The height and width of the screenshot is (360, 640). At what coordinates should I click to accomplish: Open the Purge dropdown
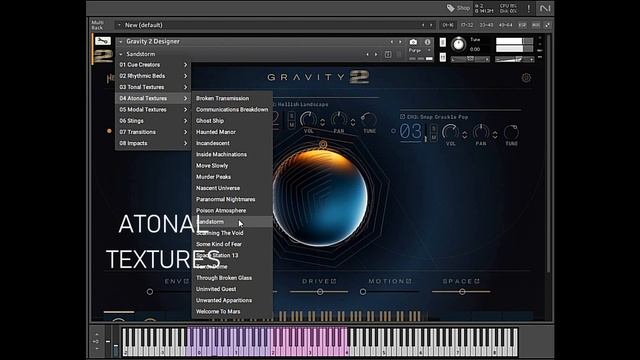pyautogui.click(x=429, y=50)
